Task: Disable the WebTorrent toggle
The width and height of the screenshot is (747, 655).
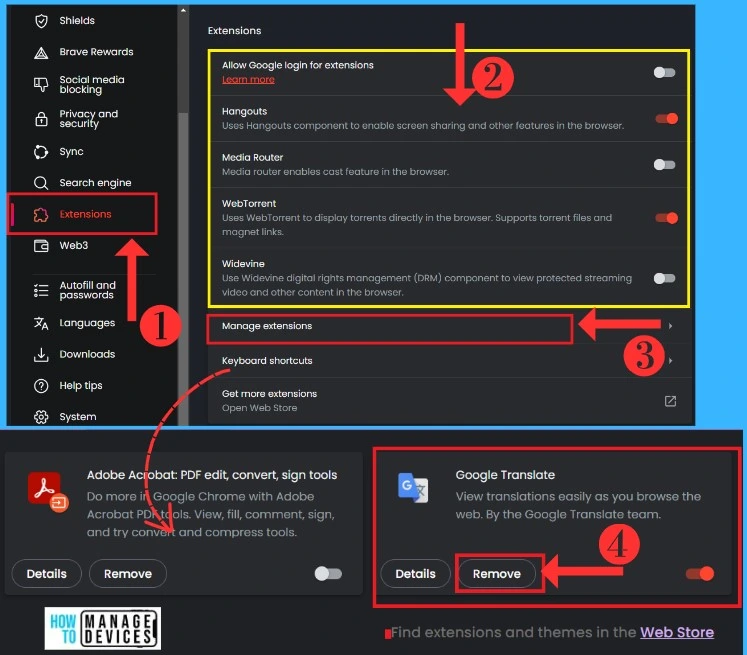Action: pyautogui.click(x=666, y=218)
